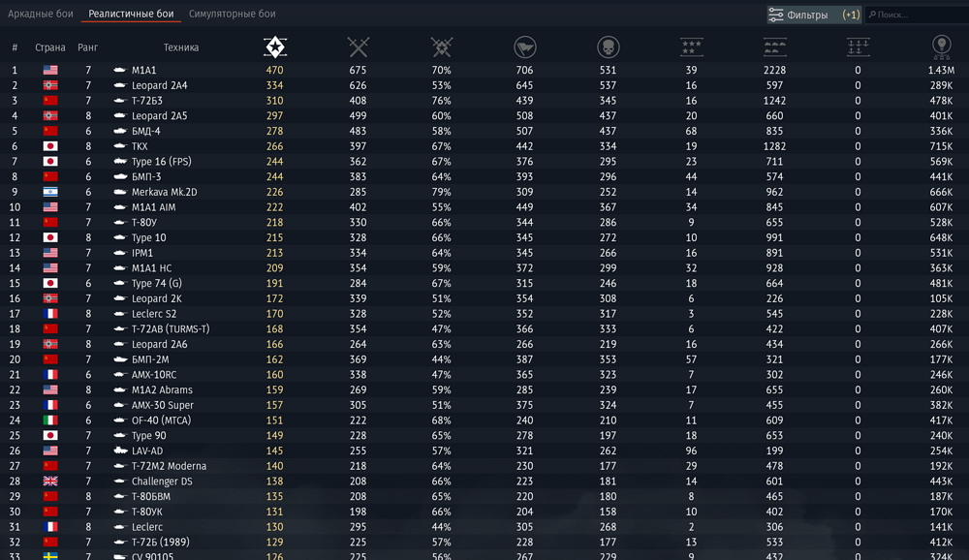Sort by win rate crossed swords wreath icon
This screenshot has height=560, width=969.
442,47
